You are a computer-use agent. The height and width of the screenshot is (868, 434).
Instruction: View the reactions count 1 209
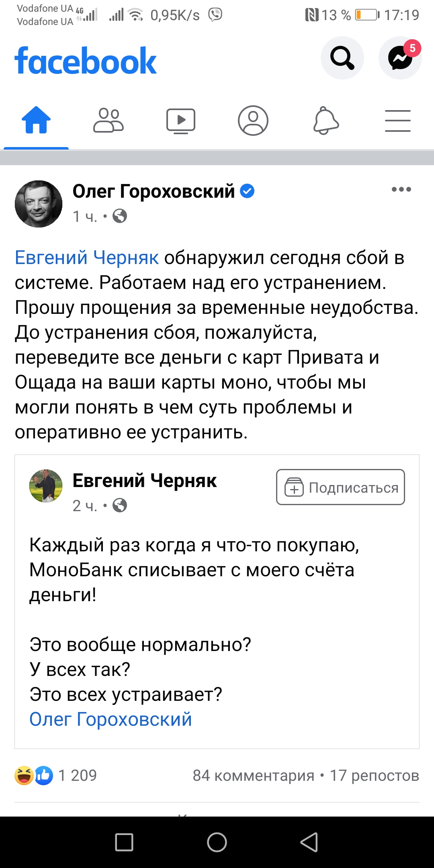coord(77,775)
